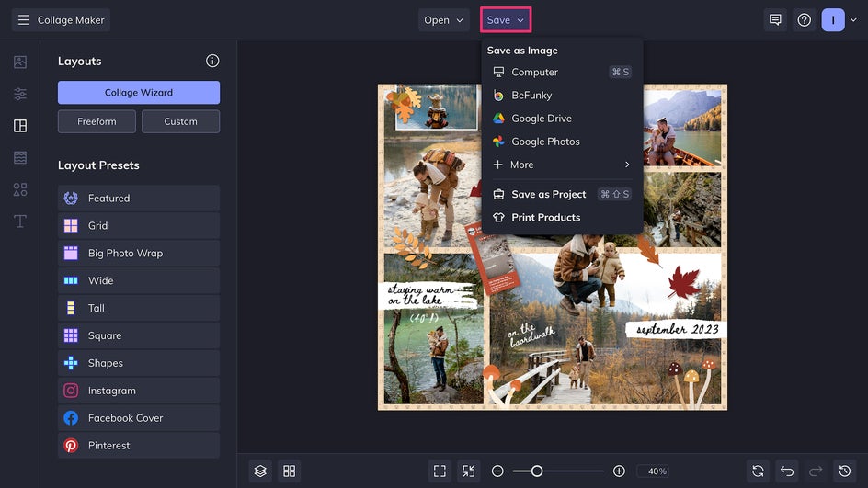Screen dimensions: 868x488
Task: Select Save as Project option
Action: click(548, 194)
